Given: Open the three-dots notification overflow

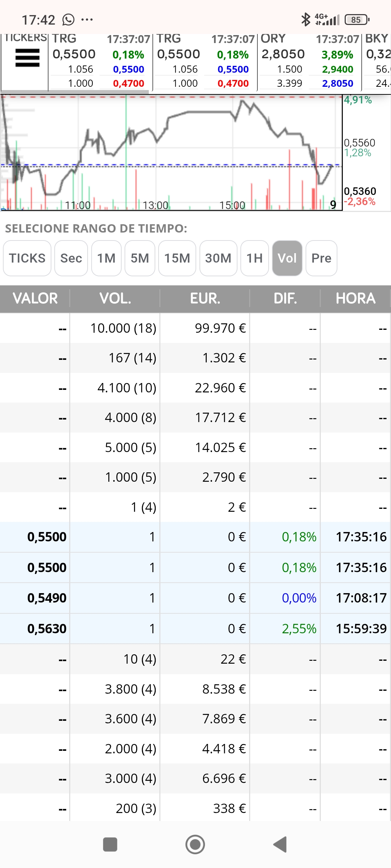Looking at the screenshot, I should 87,20.
